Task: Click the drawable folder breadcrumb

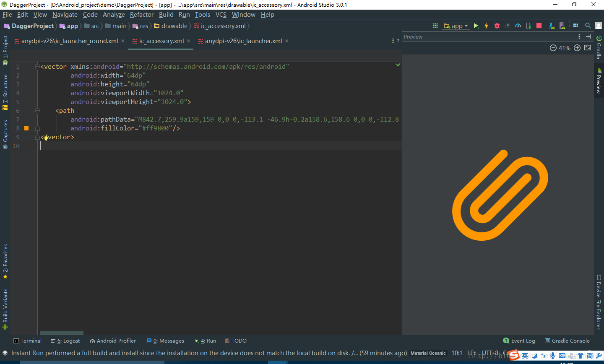Action: click(171, 26)
